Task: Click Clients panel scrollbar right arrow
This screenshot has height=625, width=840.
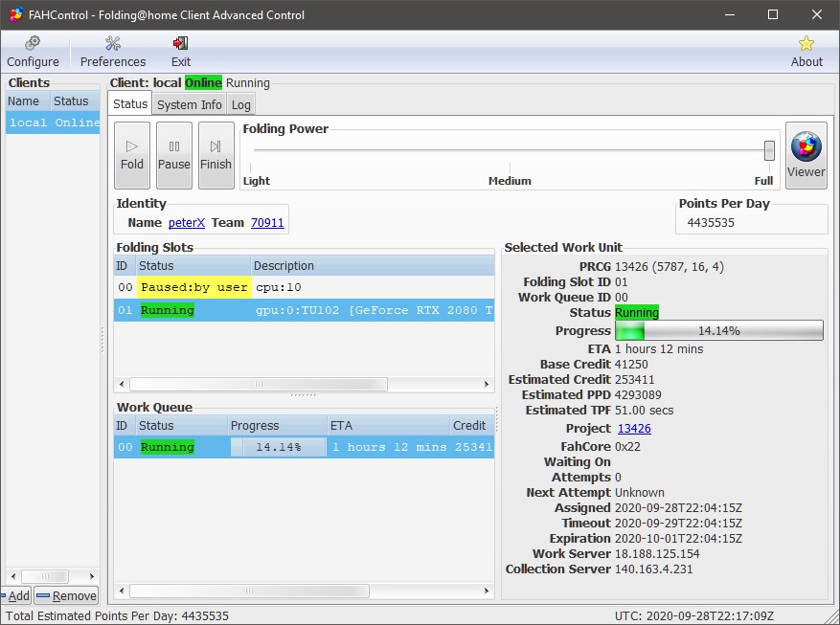Action: [92, 576]
